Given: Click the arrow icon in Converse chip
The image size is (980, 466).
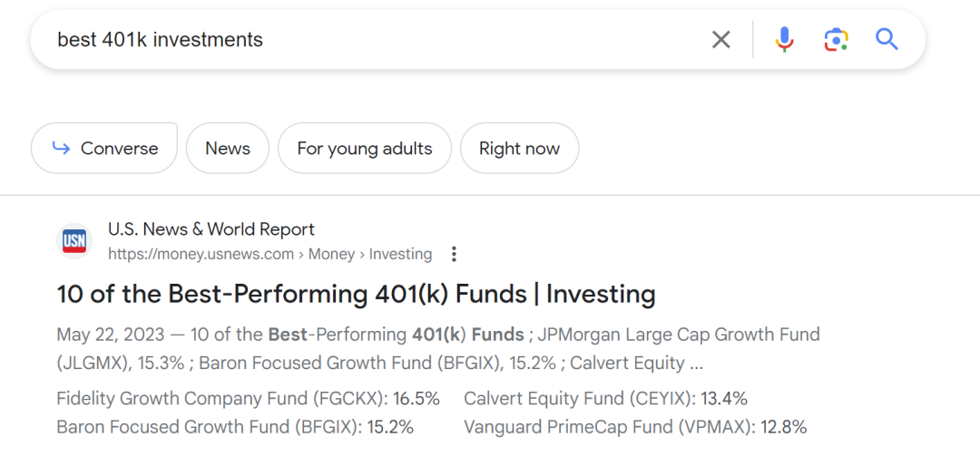Looking at the screenshot, I should (61, 149).
